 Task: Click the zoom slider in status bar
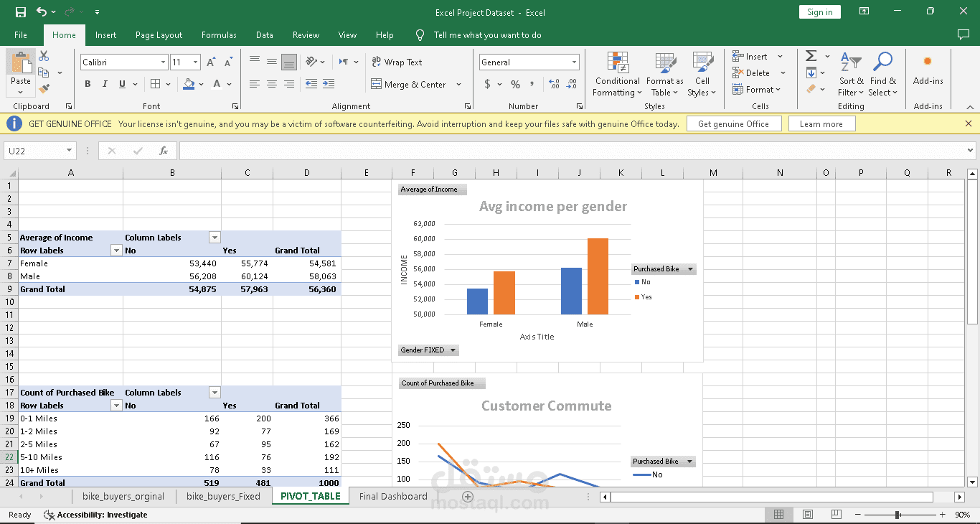click(x=897, y=515)
